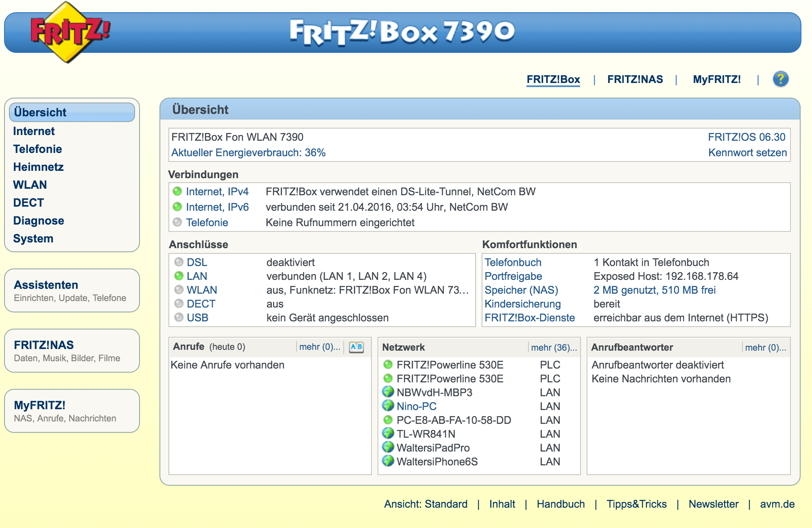Image resolution: width=812 pixels, height=528 pixels.
Task: Click the gray status LED next to Telefonie connection
Action: coord(177,222)
